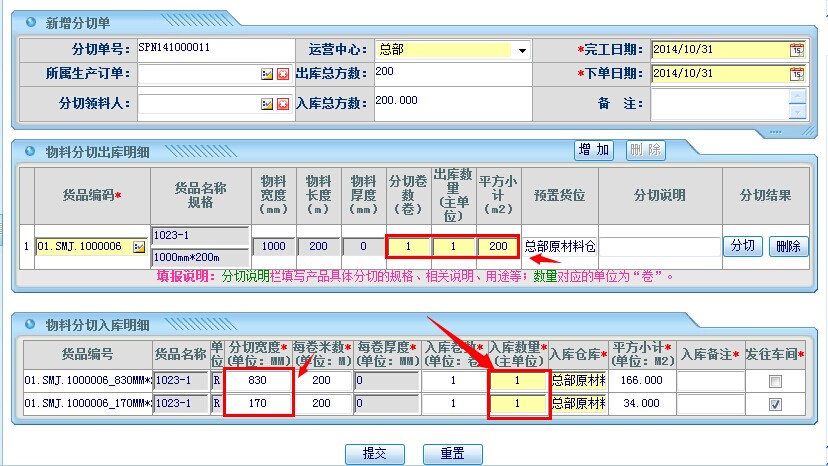Viewport: 828px width, 466px height.
Task: Check 发往车间 for the 830MM row
Action: 774,381
